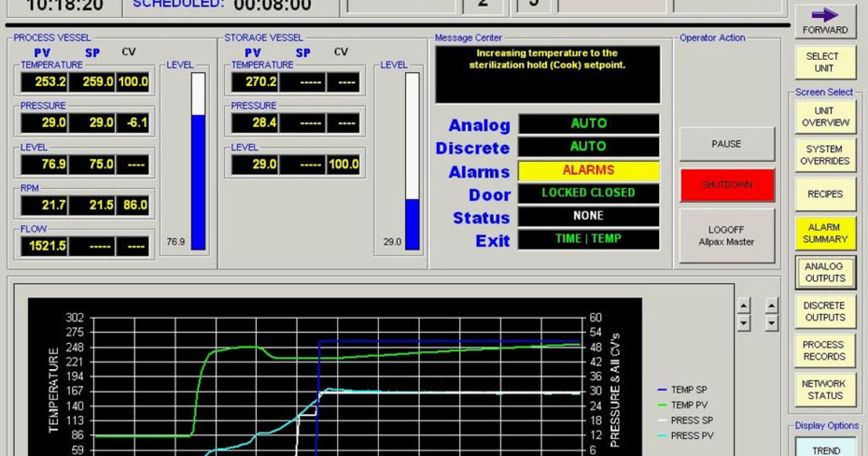Open the Exit TIME | TEMP mode selector
The width and height of the screenshot is (868, 456).
pyautogui.click(x=588, y=238)
